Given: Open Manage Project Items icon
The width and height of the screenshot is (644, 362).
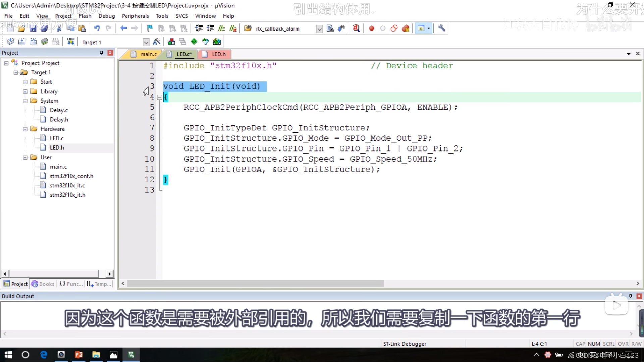Looking at the screenshot, I should pos(171,42).
